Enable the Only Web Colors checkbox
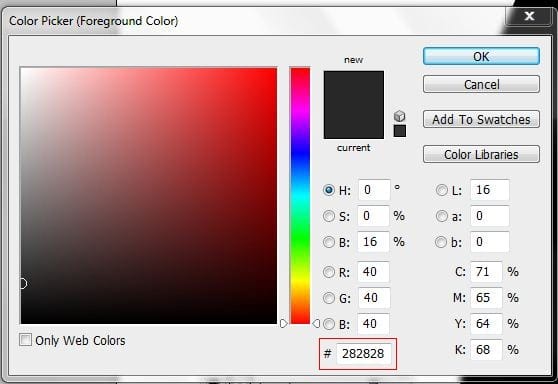Screen dimensions: 558x384 click(25, 340)
